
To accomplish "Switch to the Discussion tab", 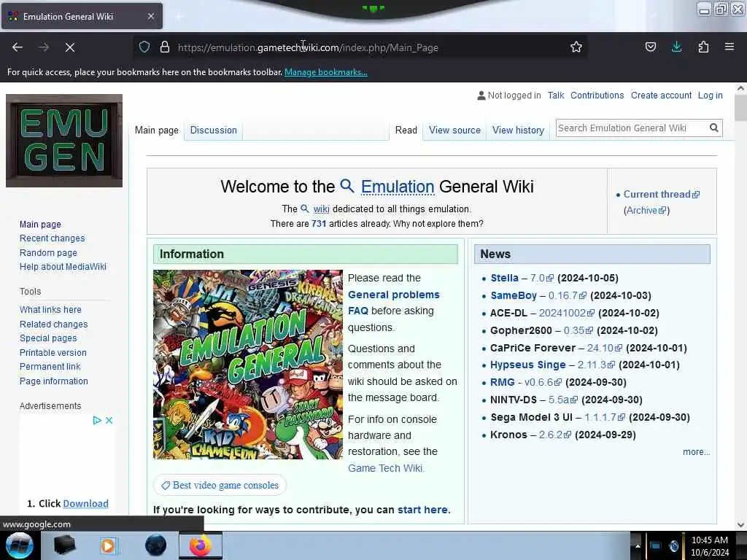I will tap(214, 130).
